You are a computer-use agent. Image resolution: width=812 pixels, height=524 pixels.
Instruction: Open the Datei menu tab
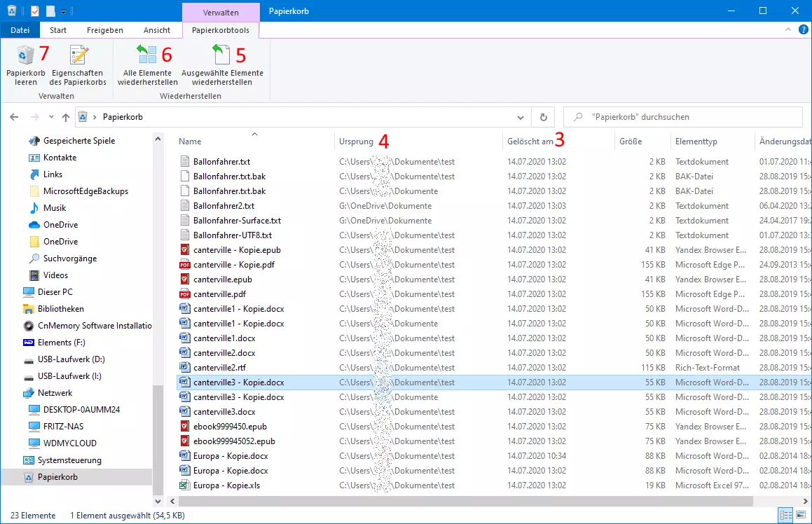point(20,30)
